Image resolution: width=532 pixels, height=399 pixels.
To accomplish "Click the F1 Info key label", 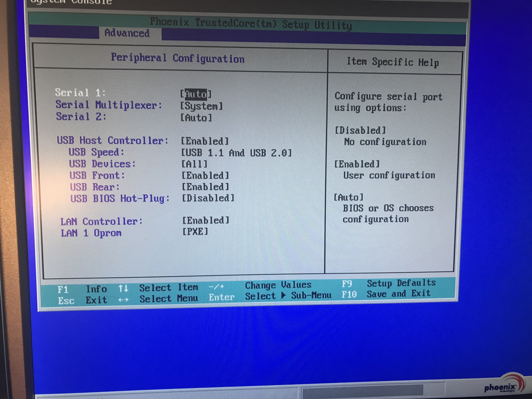I will tap(63, 289).
